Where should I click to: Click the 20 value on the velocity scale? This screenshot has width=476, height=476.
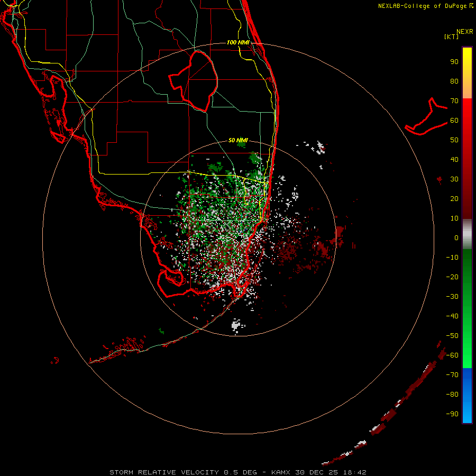[454, 199]
